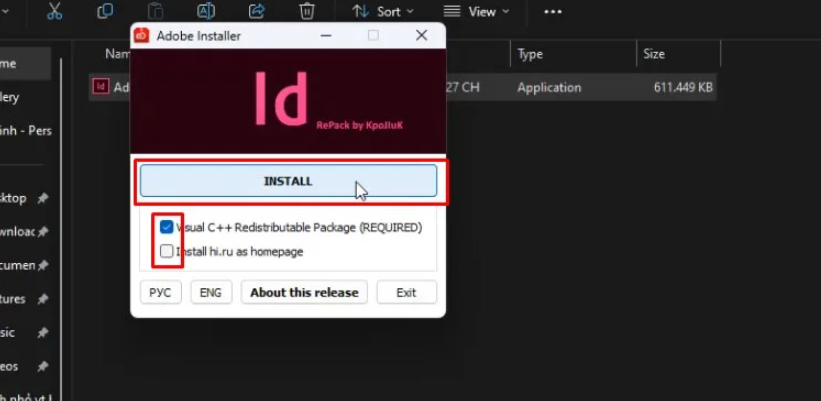Click the About this release button

point(304,292)
